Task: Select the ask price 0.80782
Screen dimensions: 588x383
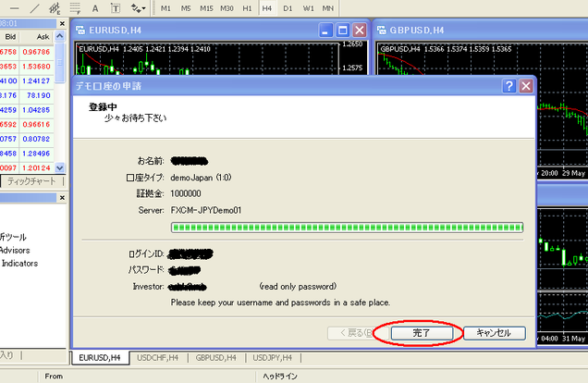Action: (36, 139)
